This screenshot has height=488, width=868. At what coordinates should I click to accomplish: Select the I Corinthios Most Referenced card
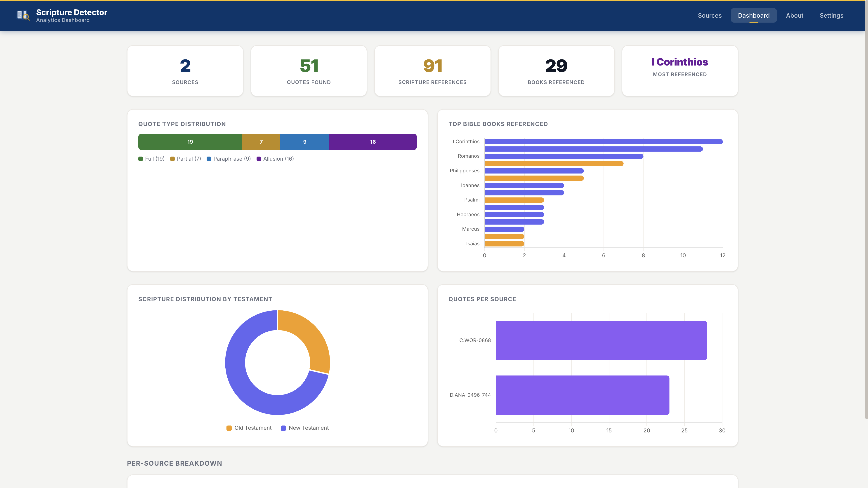click(680, 70)
